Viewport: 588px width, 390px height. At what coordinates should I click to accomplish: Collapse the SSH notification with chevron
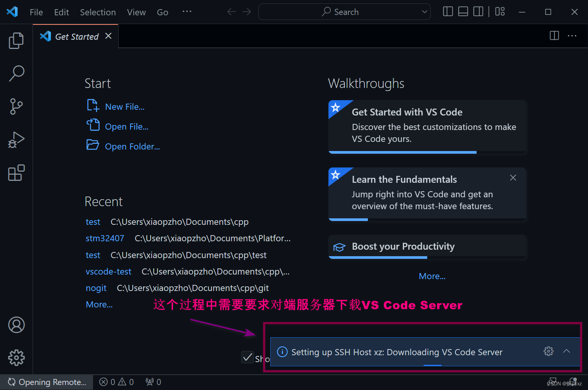click(567, 351)
